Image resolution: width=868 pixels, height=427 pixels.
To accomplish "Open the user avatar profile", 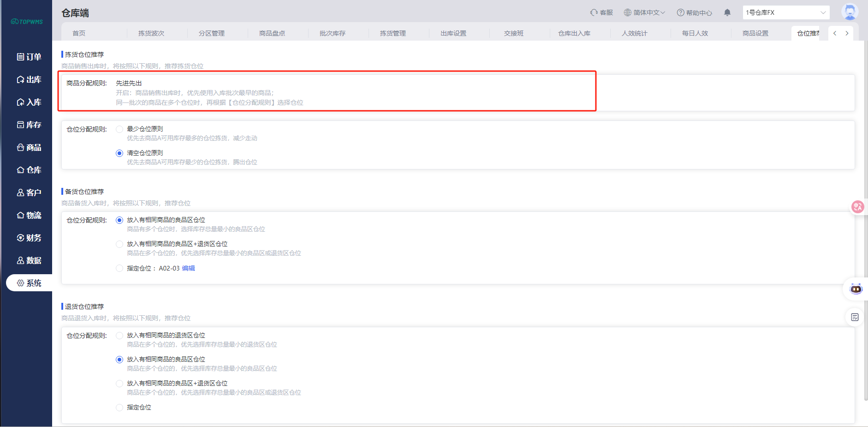I will (x=849, y=12).
